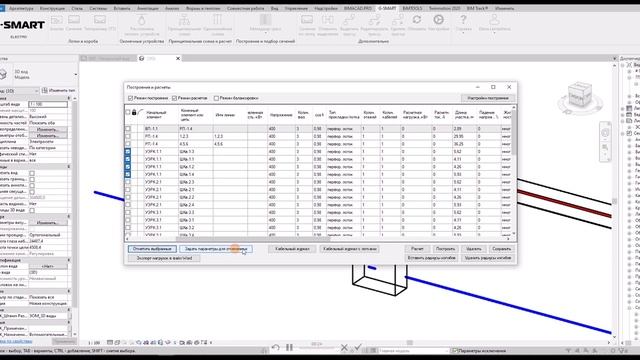Open the Справка question mark icon
640x360 pixels.
[x=463, y=20]
